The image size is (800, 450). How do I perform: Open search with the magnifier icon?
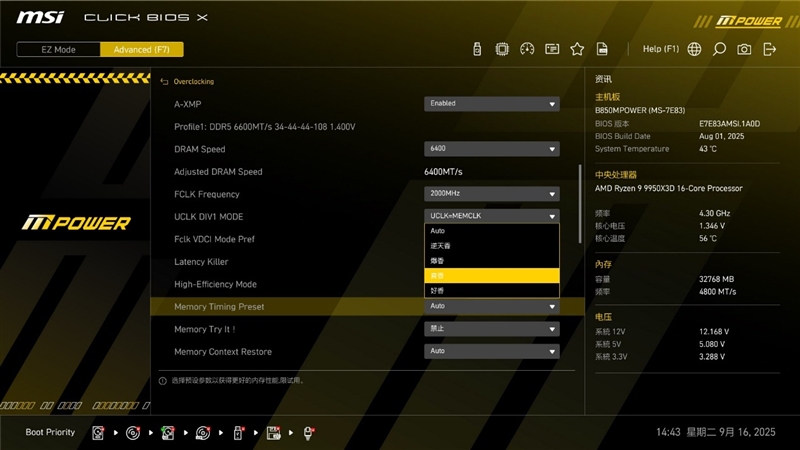click(x=719, y=49)
